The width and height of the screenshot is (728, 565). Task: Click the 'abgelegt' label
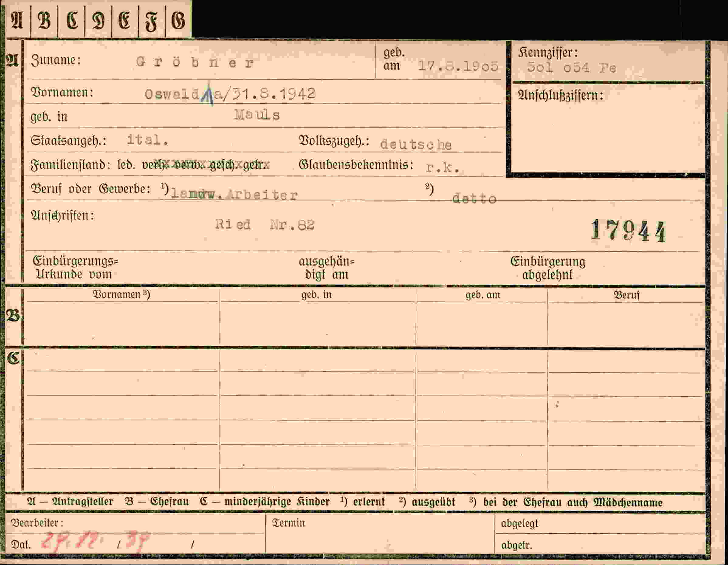(519, 524)
